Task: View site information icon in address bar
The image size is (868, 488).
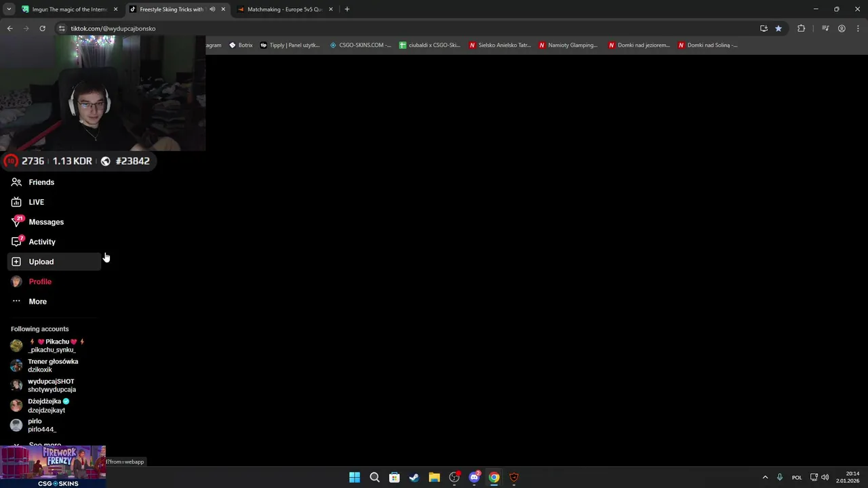Action: pos(62,28)
